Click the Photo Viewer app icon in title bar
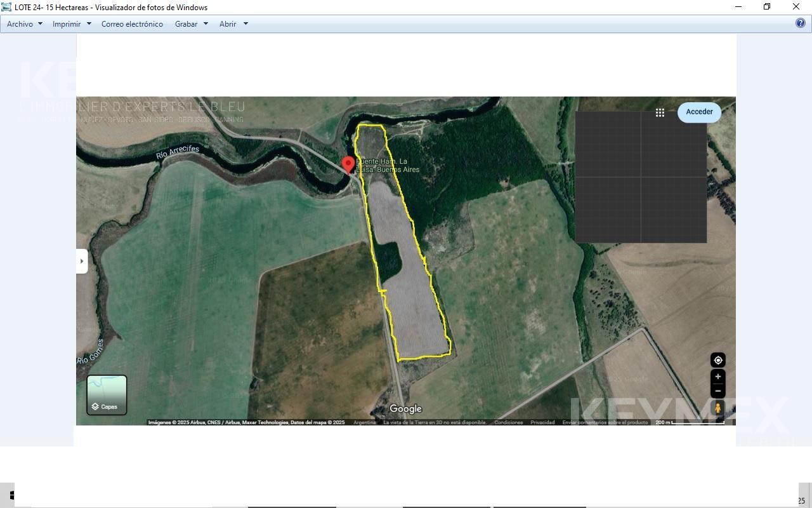The width and height of the screenshot is (812, 508). click(6, 7)
